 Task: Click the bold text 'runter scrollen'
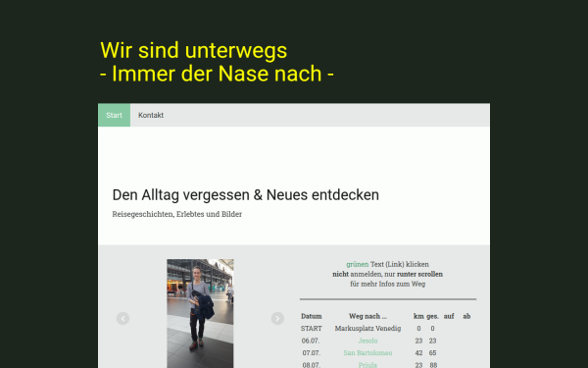coord(419,274)
